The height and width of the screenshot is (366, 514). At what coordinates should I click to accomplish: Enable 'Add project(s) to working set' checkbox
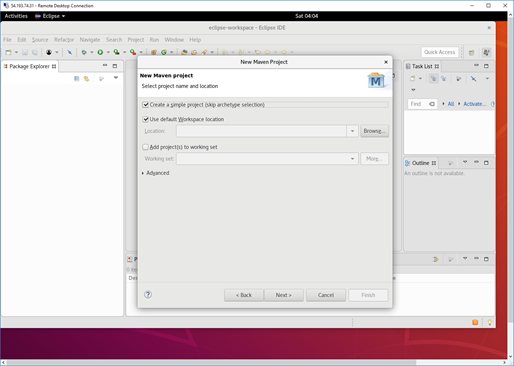[146, 147]
